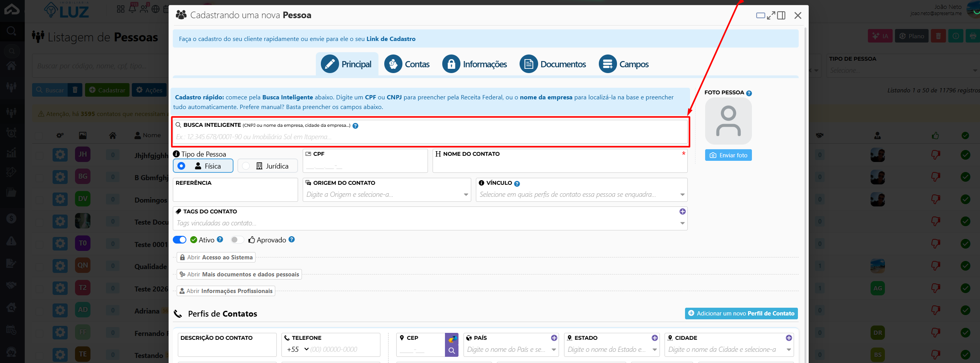Open the Campos tab
Screen dimensions: 980x363
[624, 64]
